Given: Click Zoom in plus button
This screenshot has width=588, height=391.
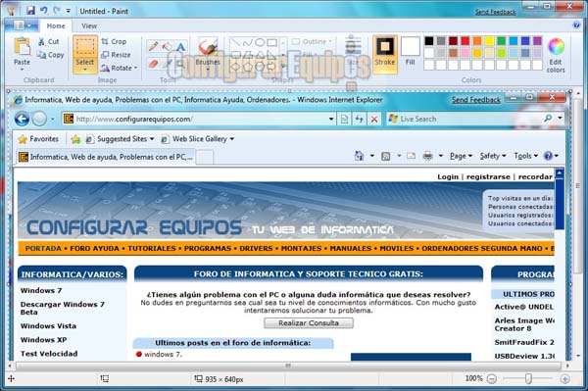Looking at the screenshot, I should point(564,379).
